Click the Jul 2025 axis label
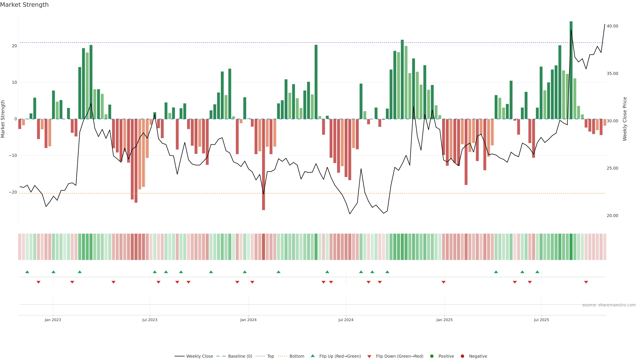Screen dimensions: 644x362 tap(541, 320)
